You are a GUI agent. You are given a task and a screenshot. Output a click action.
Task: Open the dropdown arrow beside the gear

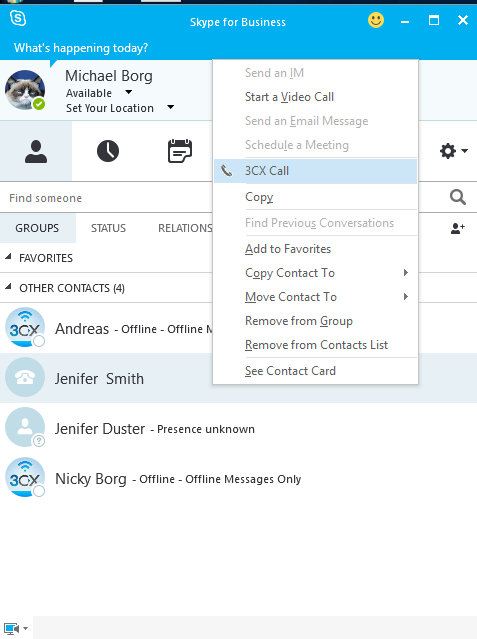coord(464,151)
